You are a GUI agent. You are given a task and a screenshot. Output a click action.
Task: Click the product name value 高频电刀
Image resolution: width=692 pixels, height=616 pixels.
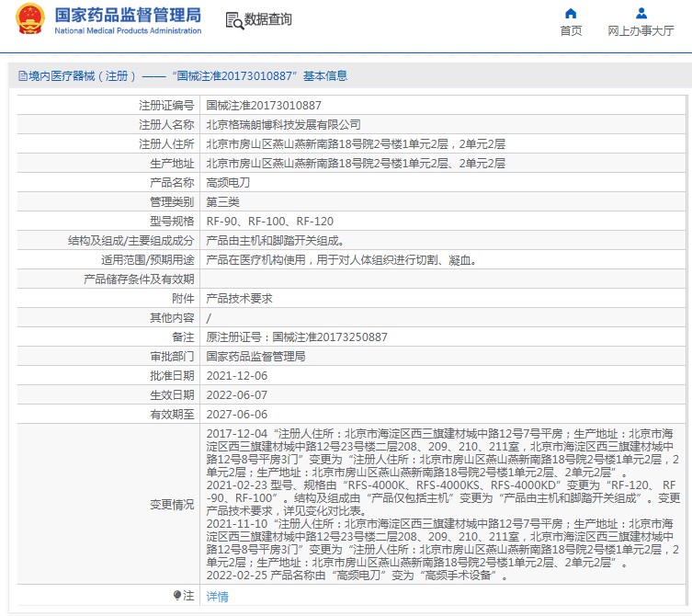[x=227, y=183]
